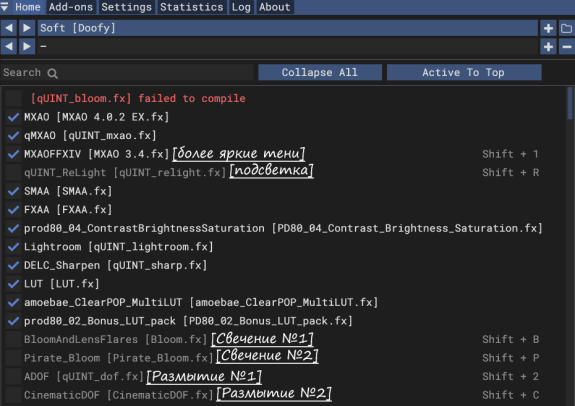Enable the qUINT_ReLight checkbox
Screen dimensions: 575x406
click(14, 172)
